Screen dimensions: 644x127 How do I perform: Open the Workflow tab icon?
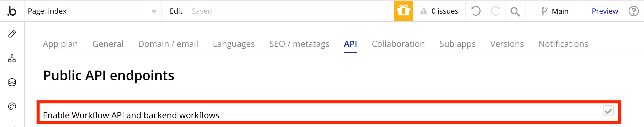(12, 58)
